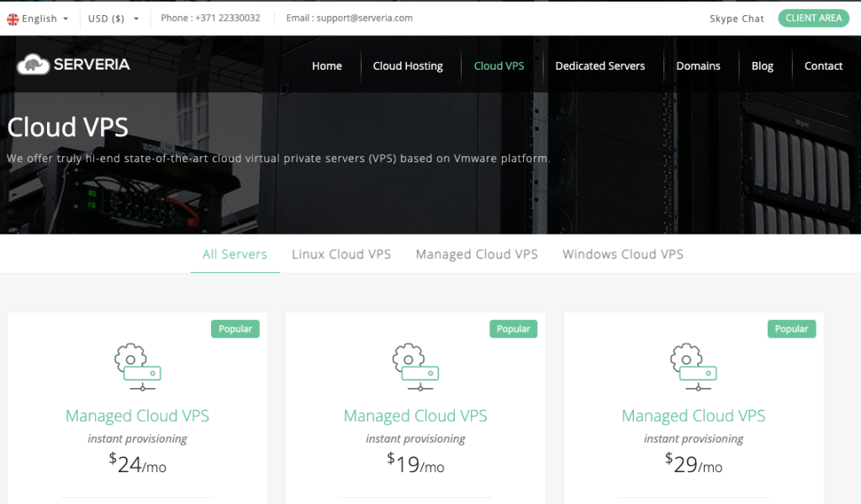Click server gear icon on $19 plan card

coord(415,367)
